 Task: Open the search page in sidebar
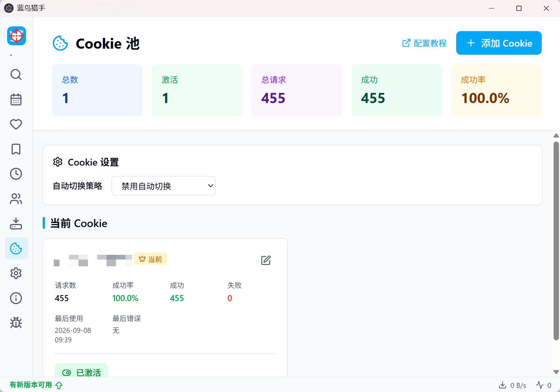point(16,74)
